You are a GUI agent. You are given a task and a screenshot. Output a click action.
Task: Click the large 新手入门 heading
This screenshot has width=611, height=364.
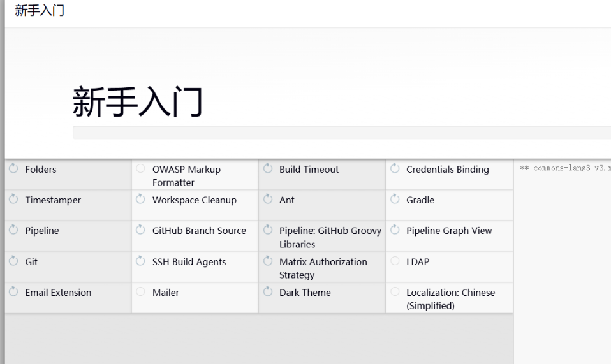(137, 102)
